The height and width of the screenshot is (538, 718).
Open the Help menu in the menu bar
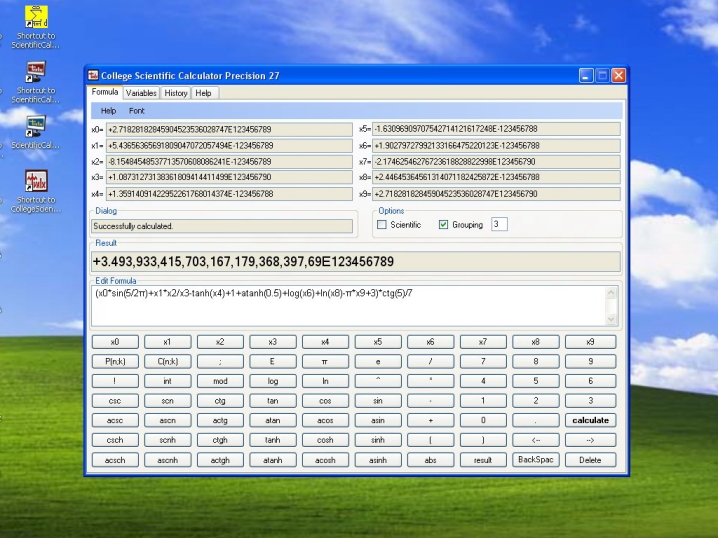point(108,110)
